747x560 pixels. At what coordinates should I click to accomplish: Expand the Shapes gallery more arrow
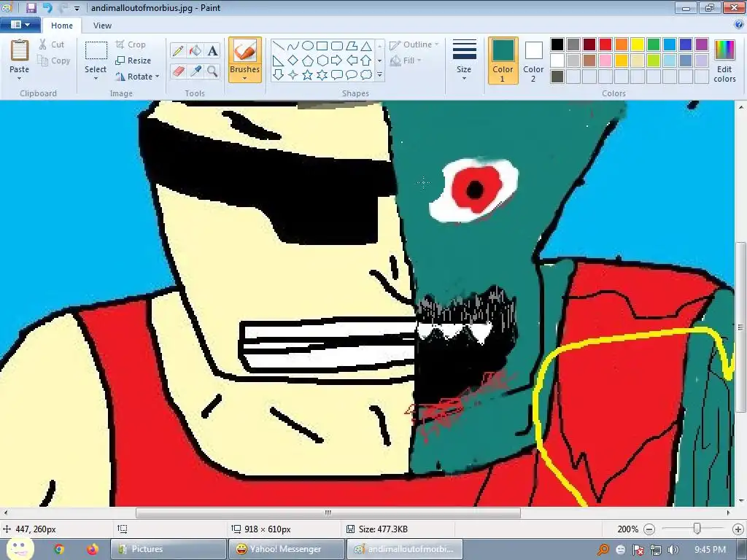(379, 75)
